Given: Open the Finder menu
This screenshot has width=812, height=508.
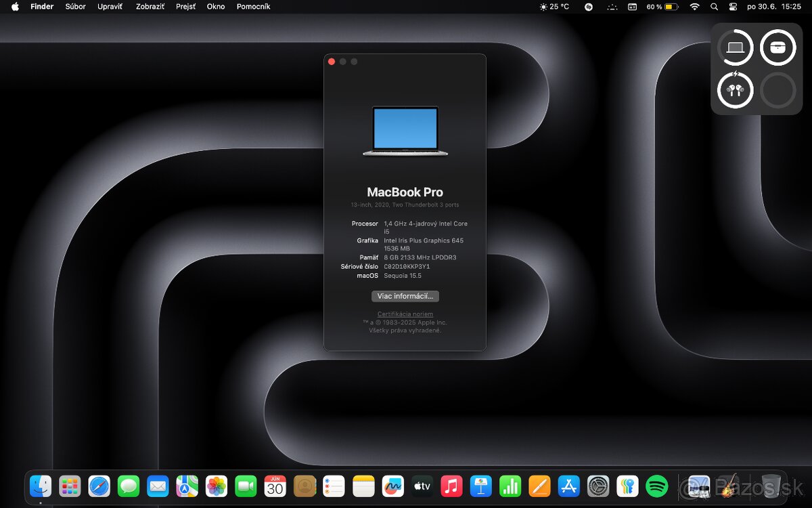Looking at the screenshot, I should pyautogui.click(x=42, y=7).
